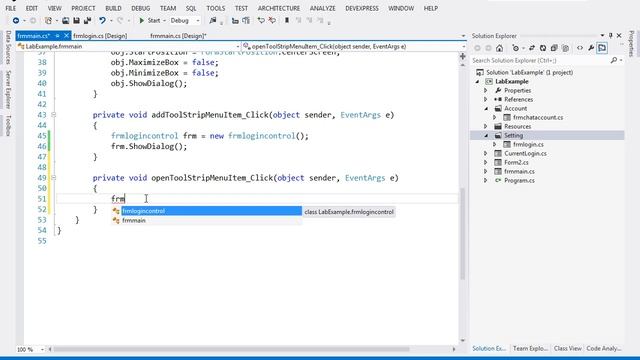Collapse the Account folder
This screenshot has width=640, height=360.
[x=486, y=109]
